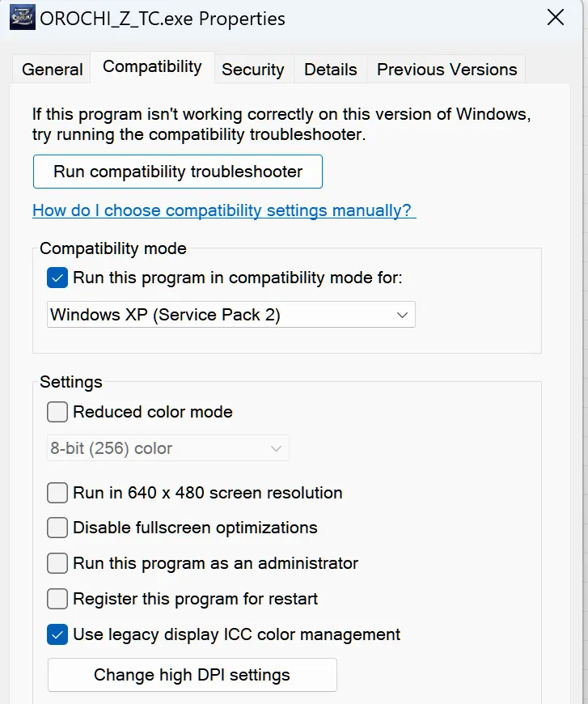Click Change high DPI settings button

pyautogui.click(x=192, y=675)
